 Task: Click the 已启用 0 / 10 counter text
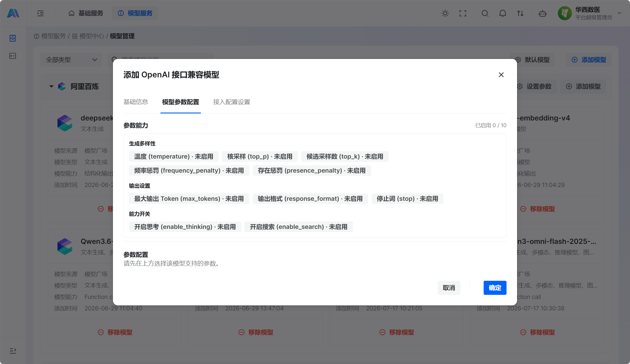(x=491, y=125)
